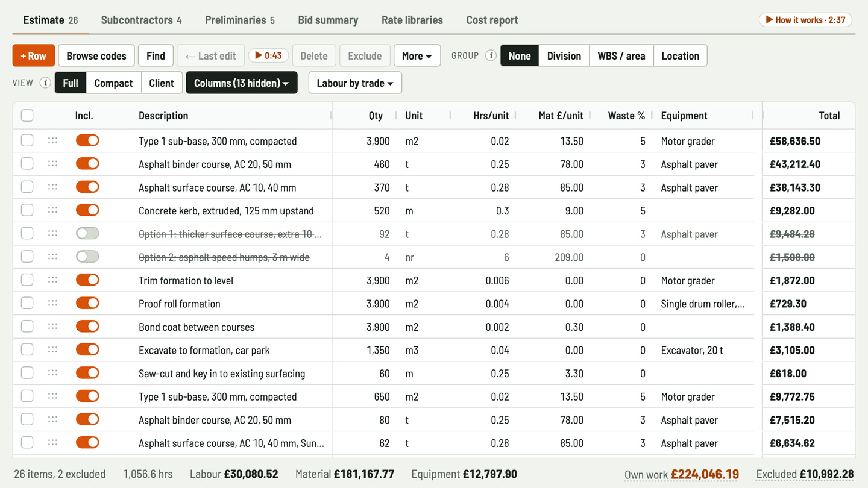
Task: Click the info icon next to VIEW
Action: coord(45,83)
